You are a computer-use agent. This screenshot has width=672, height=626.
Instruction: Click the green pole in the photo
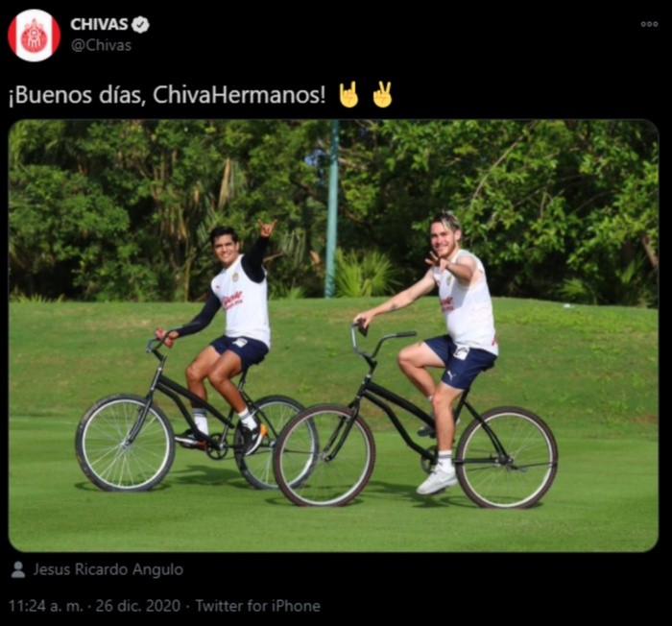331,208
